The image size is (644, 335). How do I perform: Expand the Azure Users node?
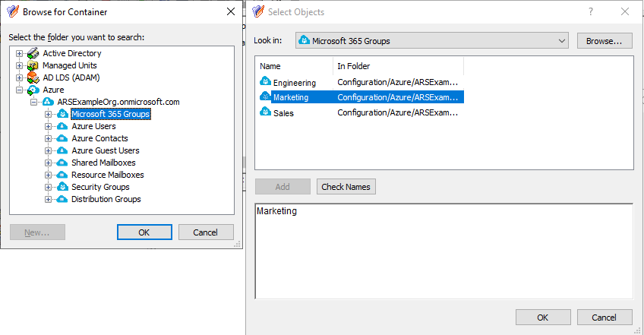point(48,126)
